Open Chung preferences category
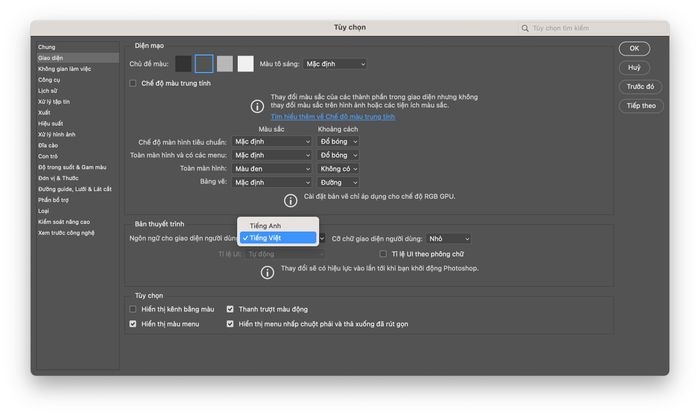 78,47
